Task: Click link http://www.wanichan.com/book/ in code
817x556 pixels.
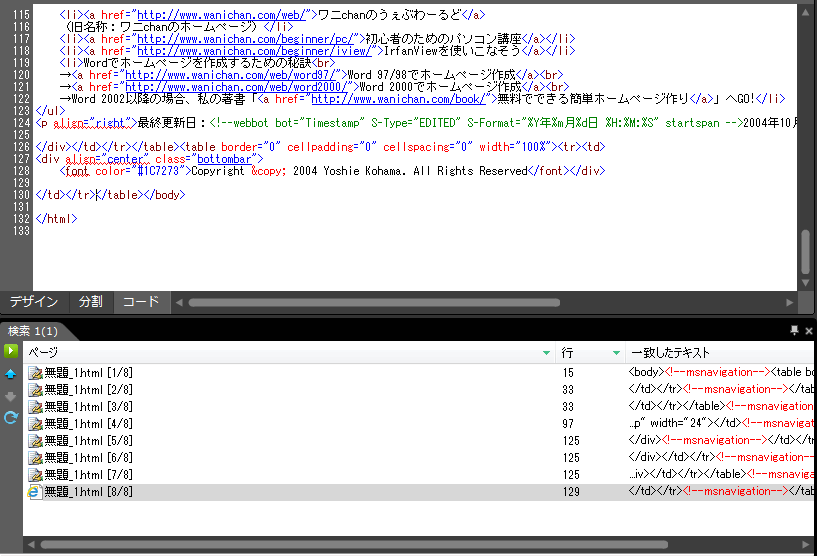Action: click(x=399, y=98)
